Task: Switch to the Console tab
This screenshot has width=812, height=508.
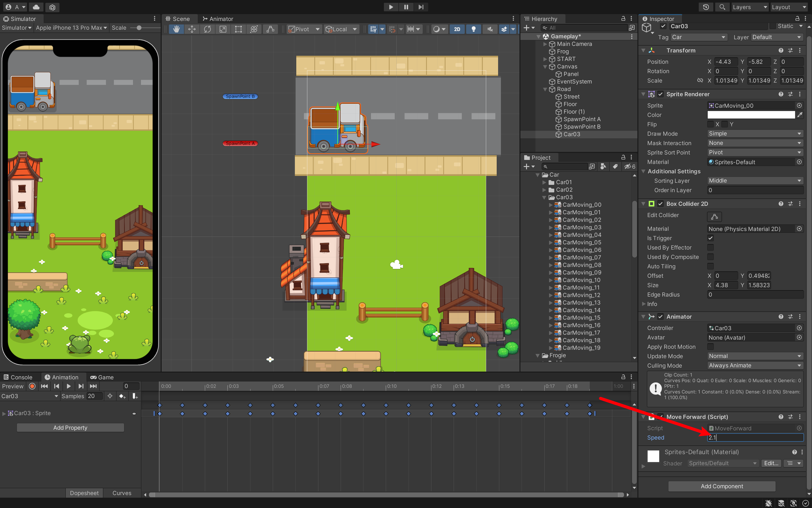Action: (18, 377)
